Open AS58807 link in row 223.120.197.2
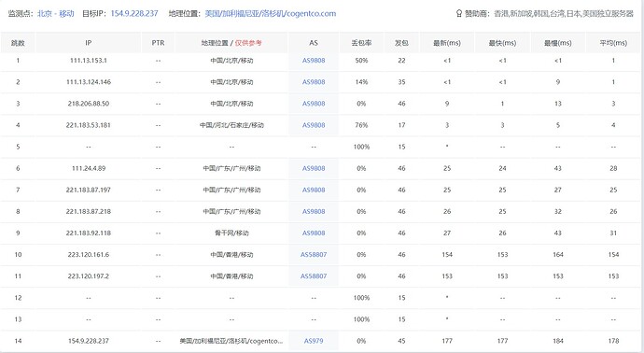Image resolution: width=644 pixels, height=353 pixels. click(x=314, y=276)
